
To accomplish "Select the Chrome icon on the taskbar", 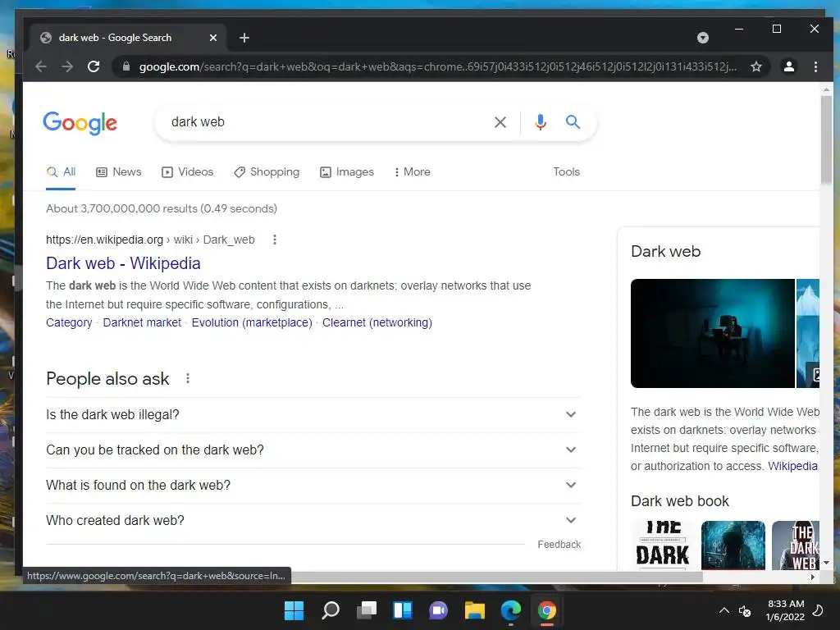I will [x=547, y=610].
